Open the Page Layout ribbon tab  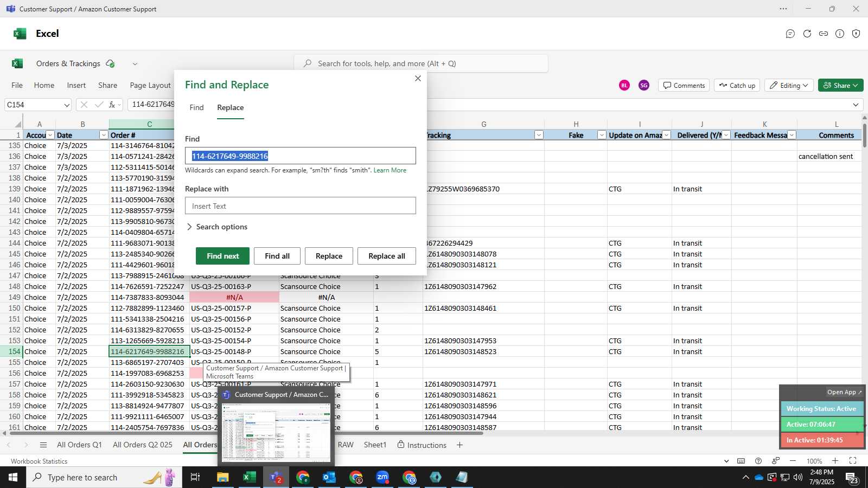click(150, 85)
